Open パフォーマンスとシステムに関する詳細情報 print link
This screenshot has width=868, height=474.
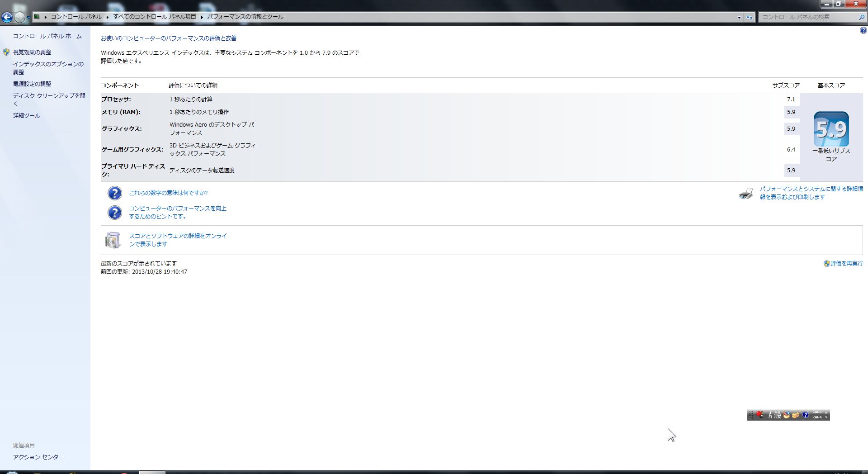(x=811, y=193)
